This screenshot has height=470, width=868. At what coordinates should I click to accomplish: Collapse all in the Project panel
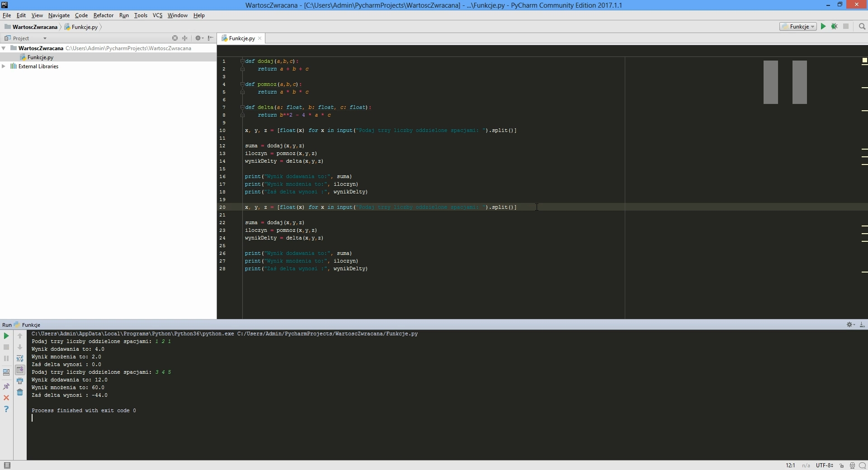184,38
